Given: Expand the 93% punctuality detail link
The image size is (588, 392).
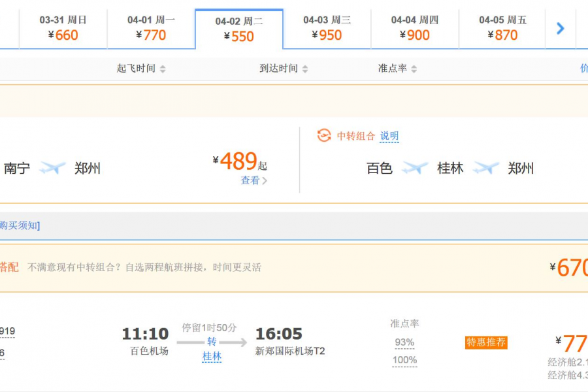Looking at the screenshot, I should click(404, 342).
